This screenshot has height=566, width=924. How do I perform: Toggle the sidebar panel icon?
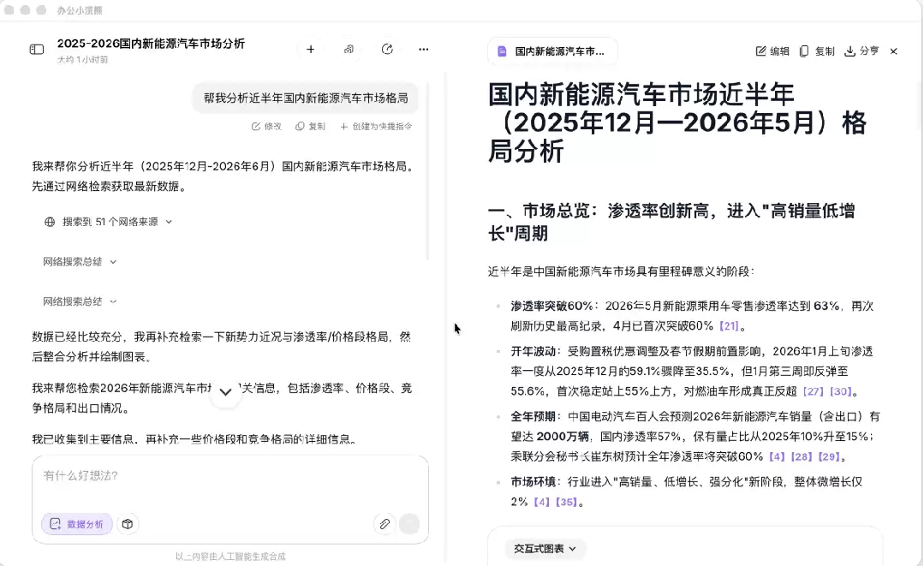(x=37, y=50)
